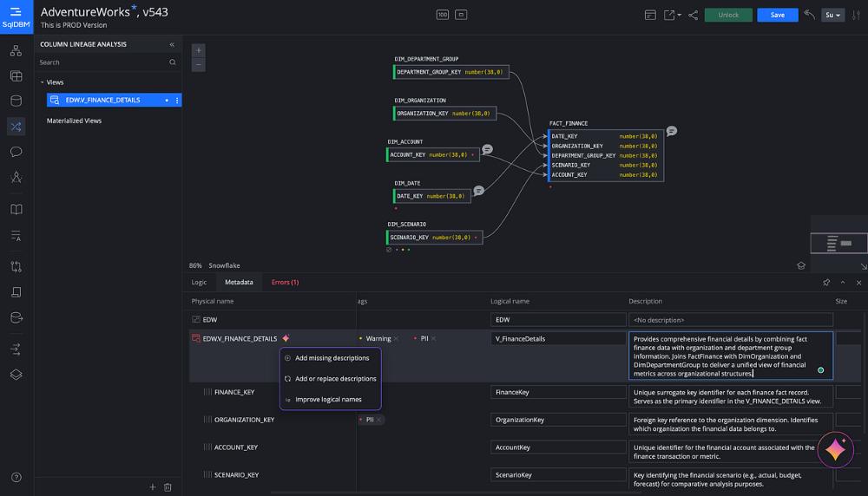
Task: Open the comments icon in left sidebar
Action: pyautogui.click(x=16, y=152)
